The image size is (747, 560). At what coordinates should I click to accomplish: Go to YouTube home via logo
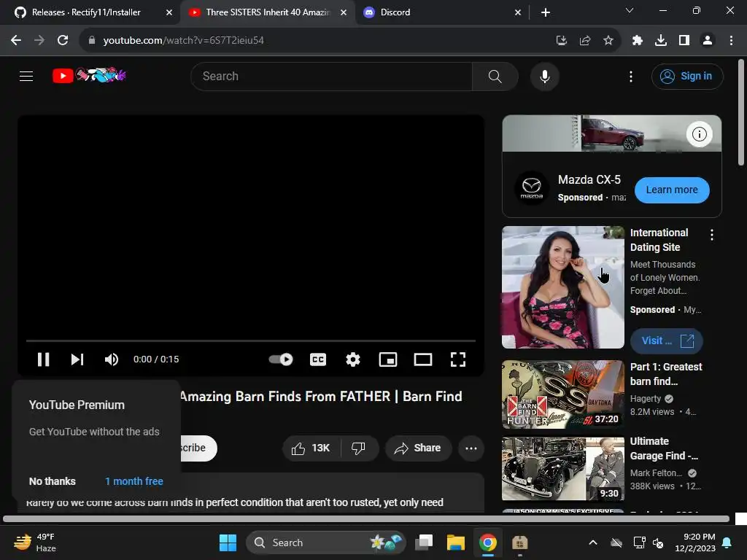tap(89, 75)
